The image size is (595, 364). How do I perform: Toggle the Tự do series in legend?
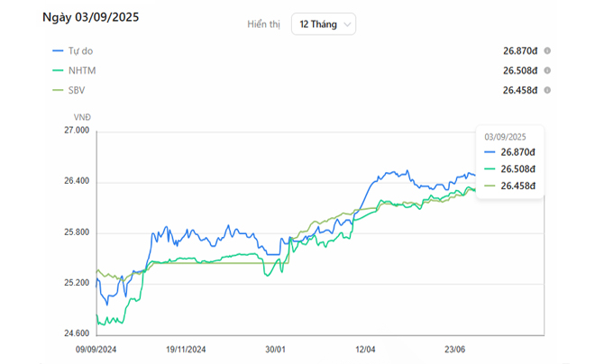(79, 51)
